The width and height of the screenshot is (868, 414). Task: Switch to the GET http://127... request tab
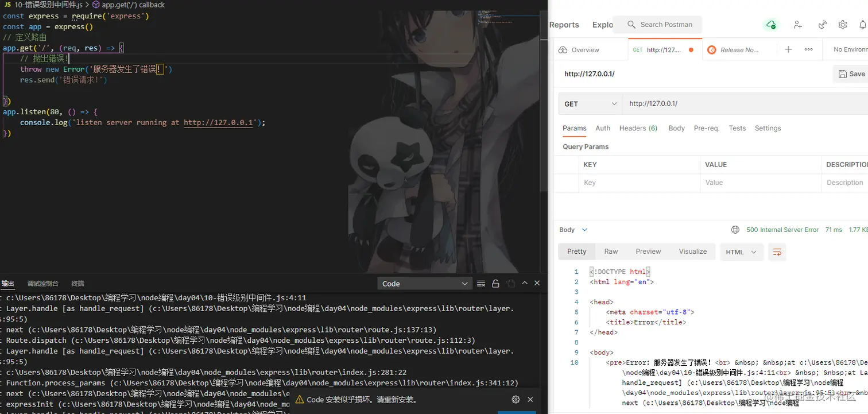(664, 50)
